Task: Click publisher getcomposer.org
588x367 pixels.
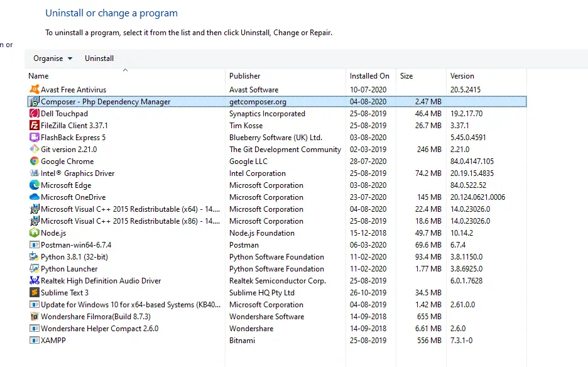Action: click(258, 102)
